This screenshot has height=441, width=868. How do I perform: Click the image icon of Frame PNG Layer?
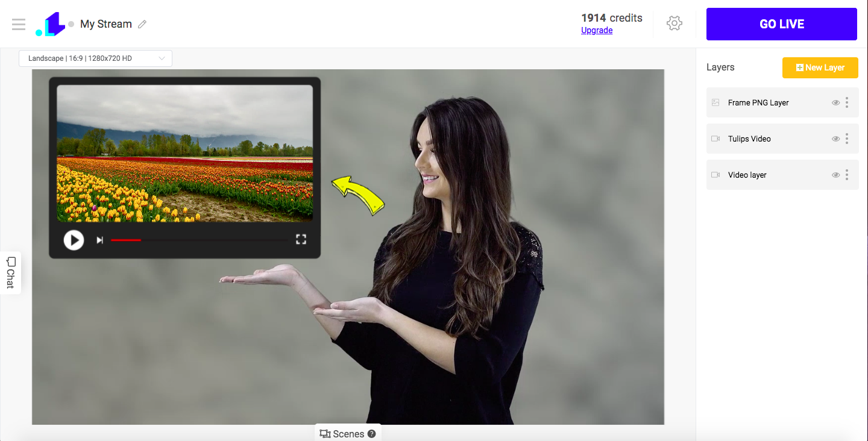click(715, 102)
